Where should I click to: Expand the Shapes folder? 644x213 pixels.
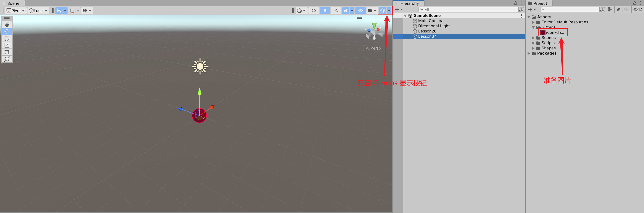pyautogui.click(x=533, y=48)
